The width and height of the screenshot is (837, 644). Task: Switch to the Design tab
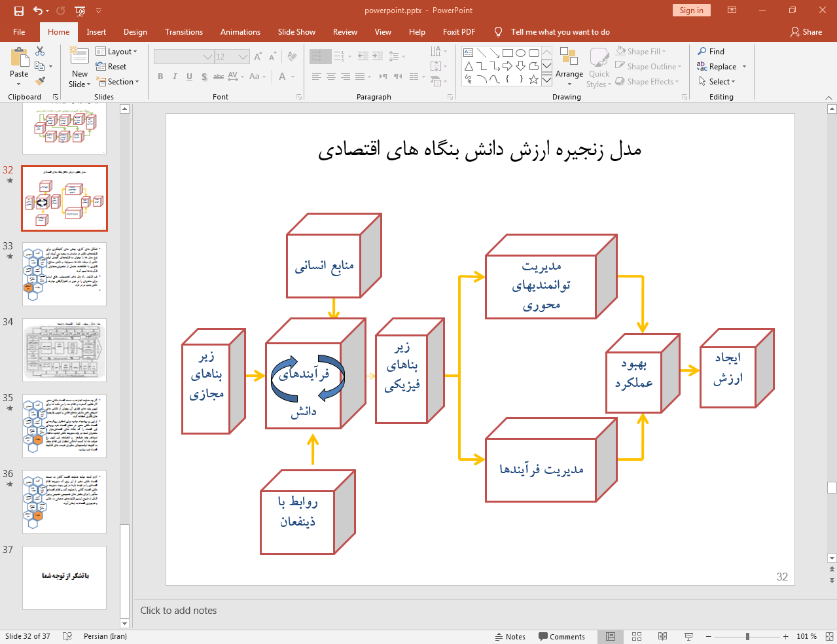135,31
